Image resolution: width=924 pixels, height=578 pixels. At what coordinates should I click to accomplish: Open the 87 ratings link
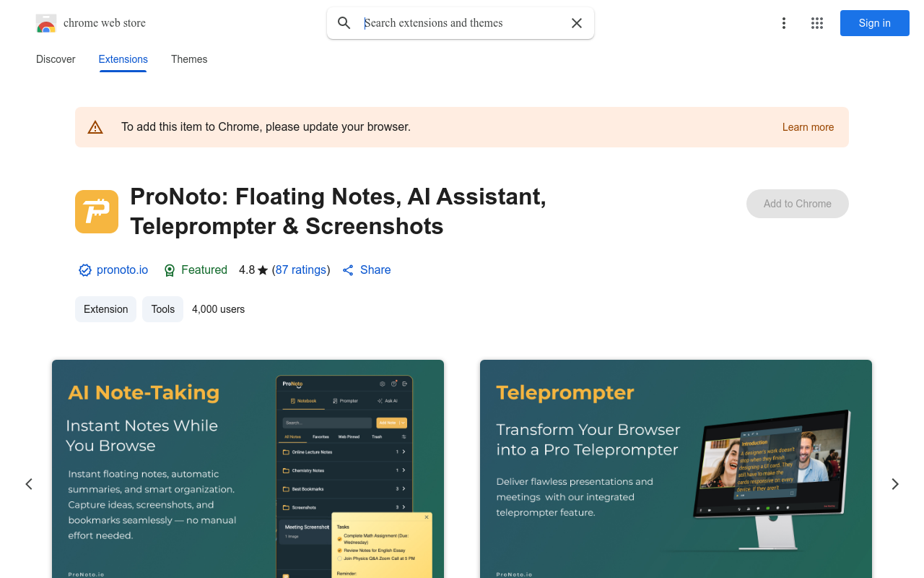click(301, 270)
